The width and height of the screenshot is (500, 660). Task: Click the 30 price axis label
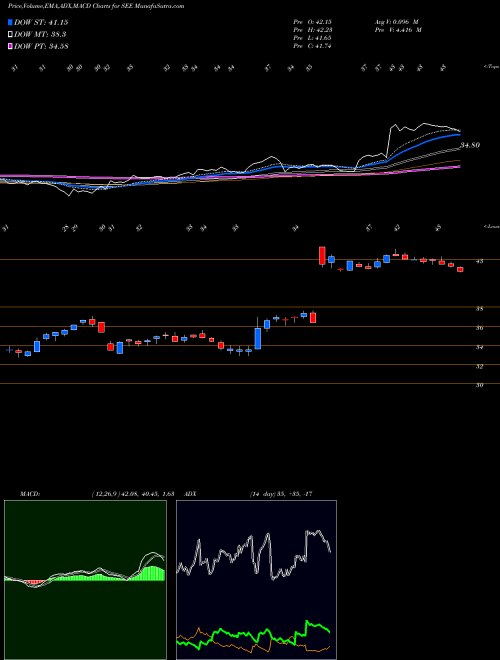pos(479,385)
